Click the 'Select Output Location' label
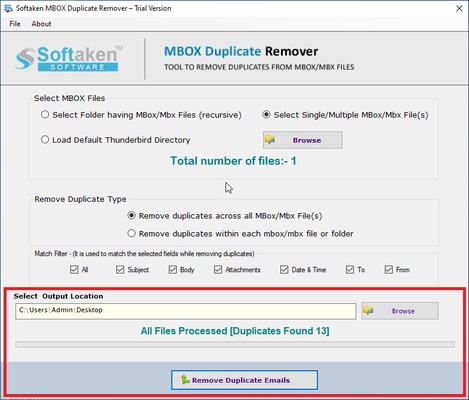The width and height of the screenshot is (469, 400). (58, 296)
